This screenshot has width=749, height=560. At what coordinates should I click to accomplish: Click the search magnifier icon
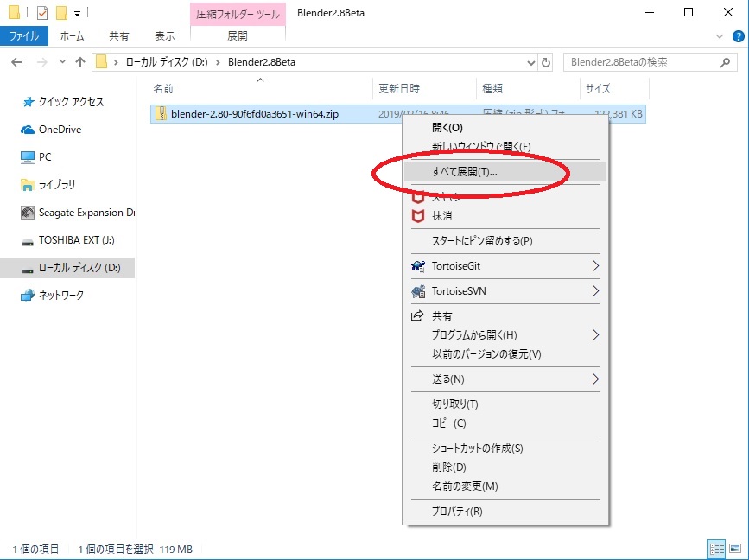pos(725,62)
